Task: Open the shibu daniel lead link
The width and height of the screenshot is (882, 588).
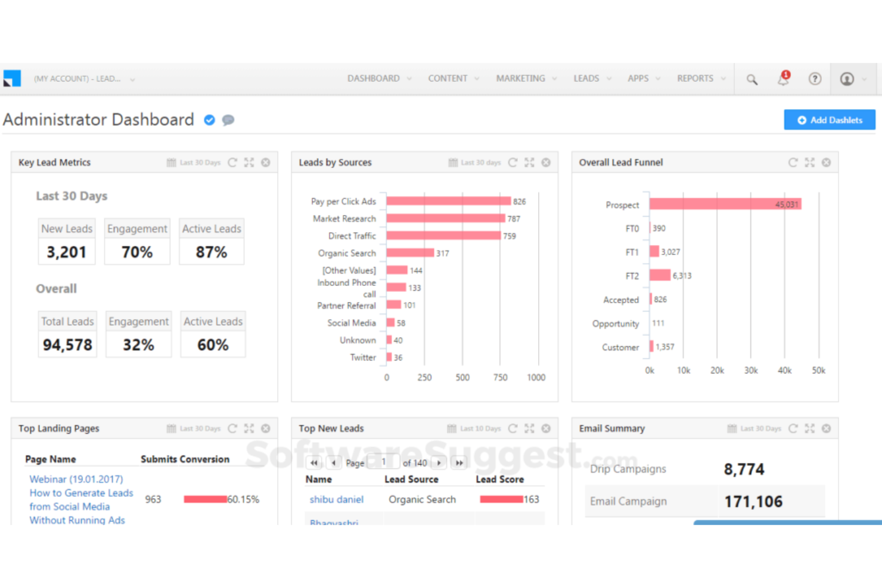Action: click(x=336, y=499)
